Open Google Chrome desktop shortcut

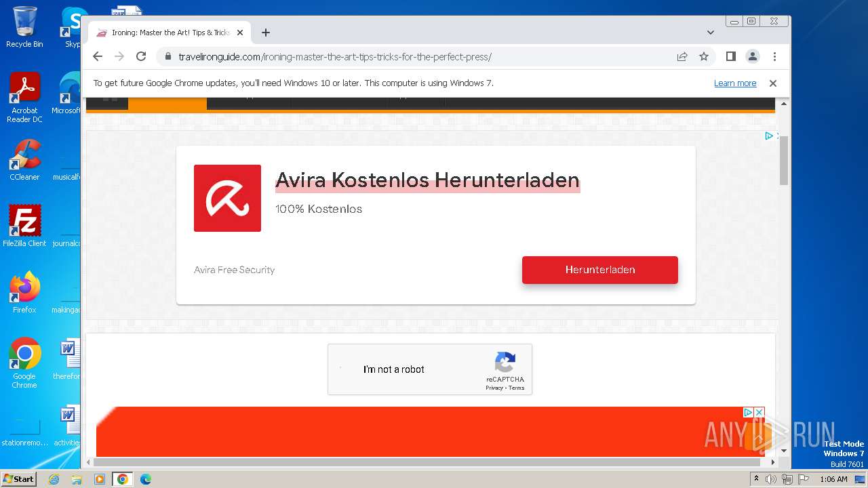coord(24,363)
